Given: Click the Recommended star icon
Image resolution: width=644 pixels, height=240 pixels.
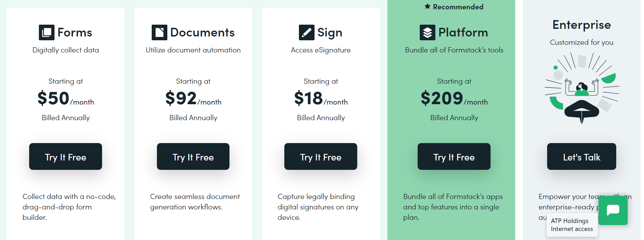Looking at the screenshot, I should coord(427,6).
